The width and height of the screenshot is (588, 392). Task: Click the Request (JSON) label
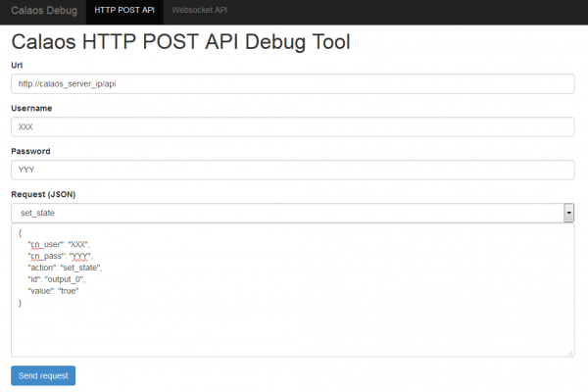(x=43, y=194)
